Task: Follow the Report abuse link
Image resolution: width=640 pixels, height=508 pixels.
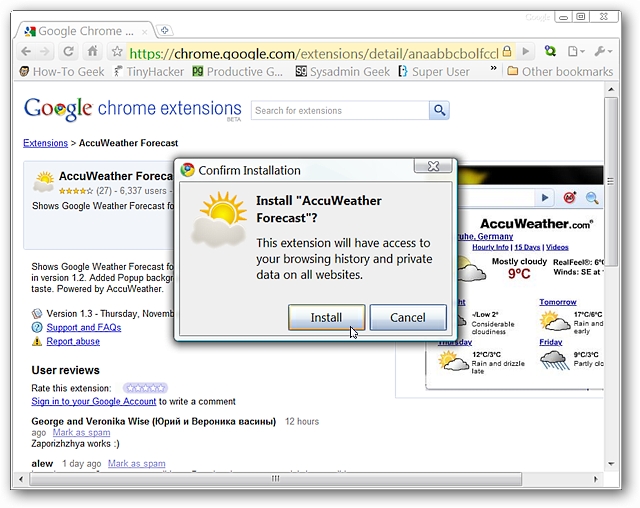Action: pyautogui.click(x=73, y=341)
